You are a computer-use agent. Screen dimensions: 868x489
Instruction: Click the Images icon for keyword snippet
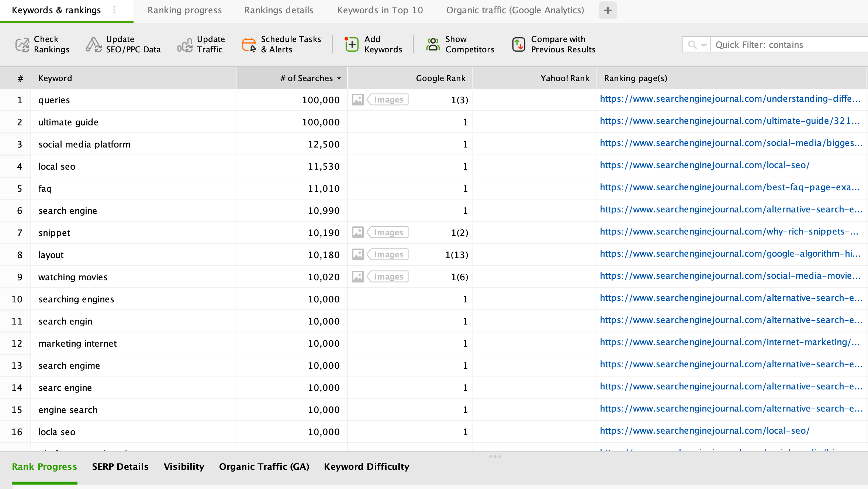(x=358, y=232)
